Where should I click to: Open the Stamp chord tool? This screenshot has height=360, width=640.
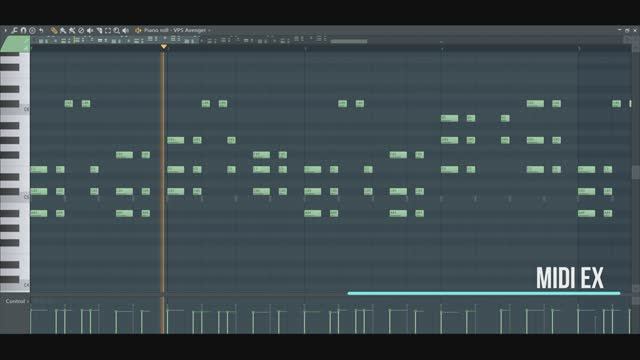point(32,30)
